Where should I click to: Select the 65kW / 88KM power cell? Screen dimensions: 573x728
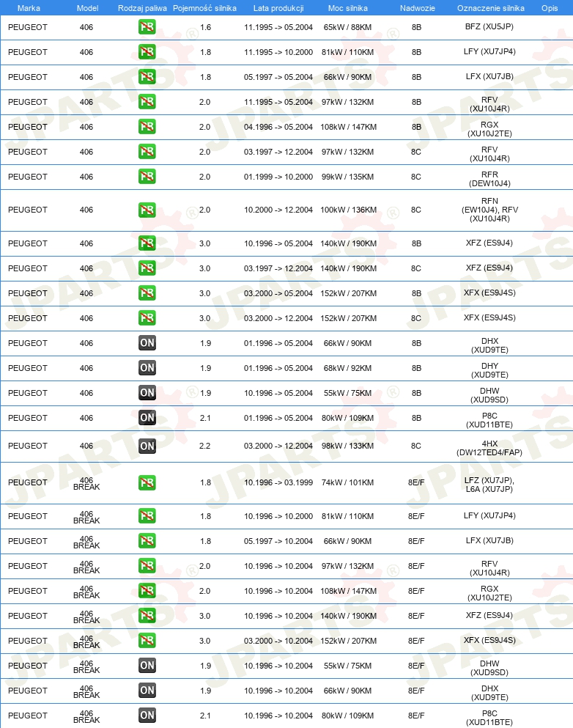[347, 27]
